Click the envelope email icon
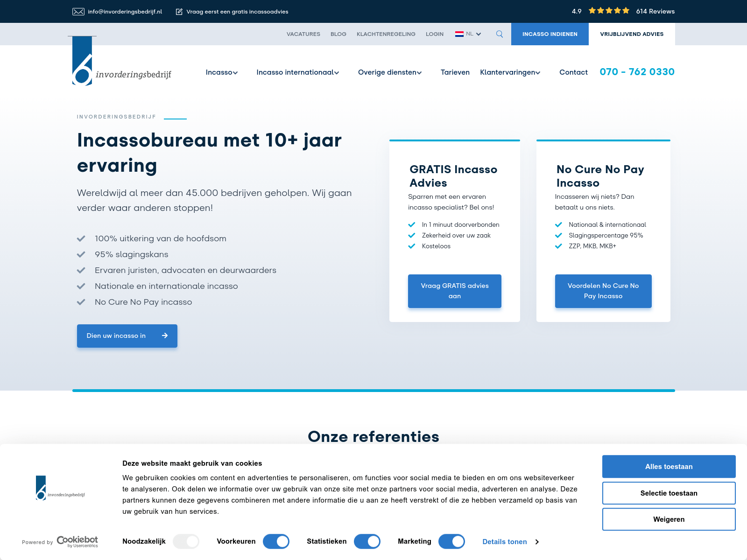 click(78, 12)
